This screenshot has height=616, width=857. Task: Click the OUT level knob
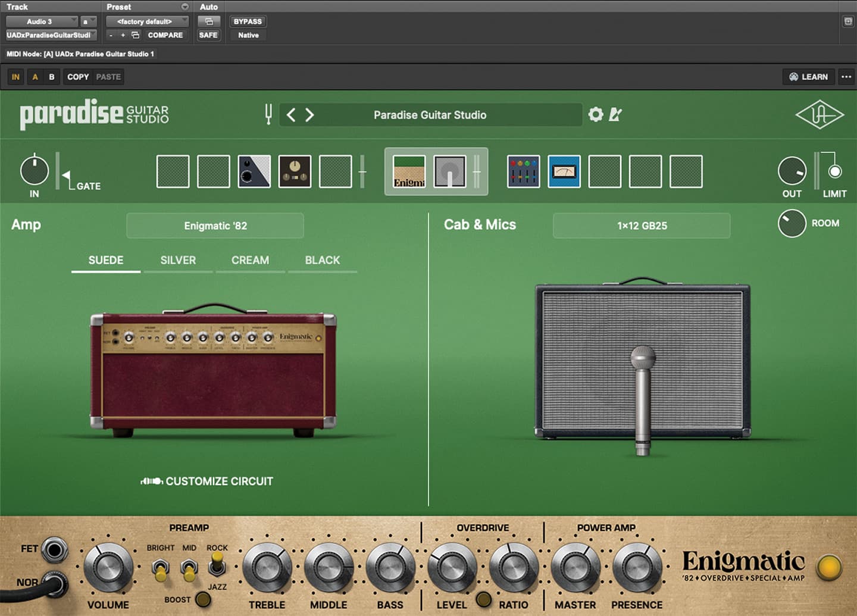coord(792,171)
